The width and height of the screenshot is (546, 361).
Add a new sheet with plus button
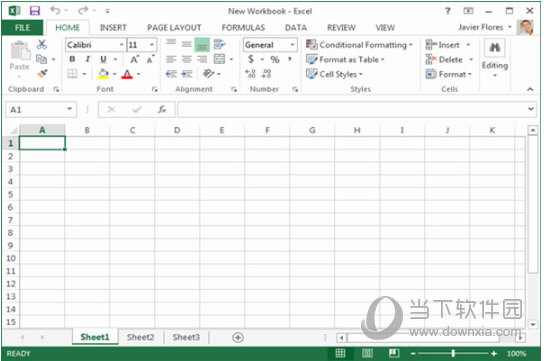[238, 337]
